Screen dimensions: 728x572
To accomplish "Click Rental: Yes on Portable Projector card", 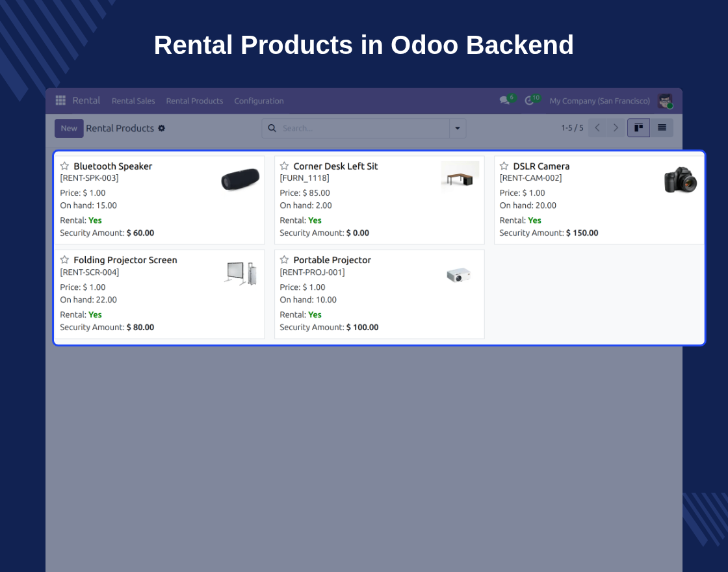I will click(x=300, y=315).
